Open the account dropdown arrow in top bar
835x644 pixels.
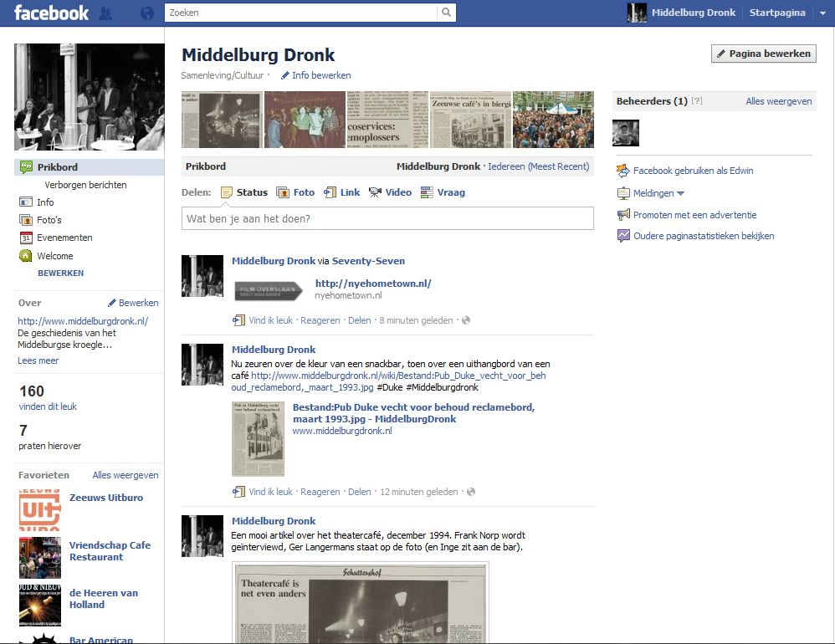click(x=822, y=13)
